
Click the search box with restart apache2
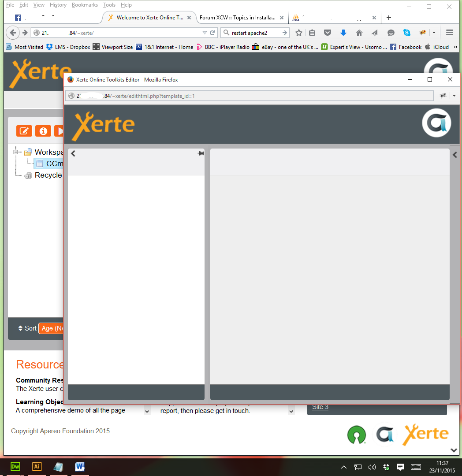[x=254, y=33]
